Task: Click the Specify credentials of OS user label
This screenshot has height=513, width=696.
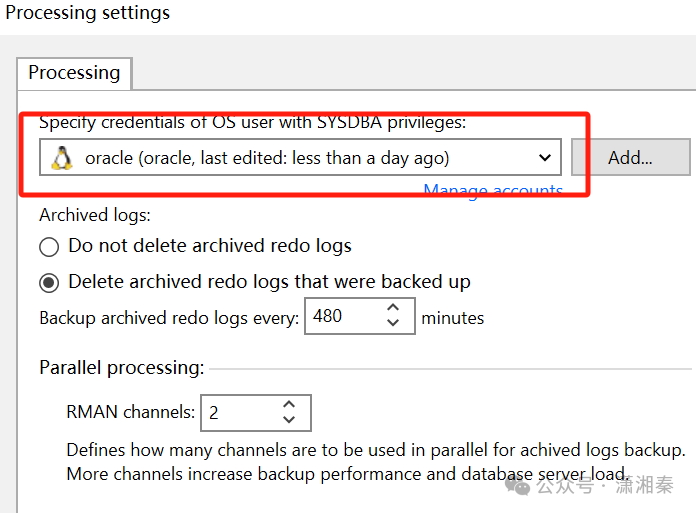Action: (x=253, y=123)
